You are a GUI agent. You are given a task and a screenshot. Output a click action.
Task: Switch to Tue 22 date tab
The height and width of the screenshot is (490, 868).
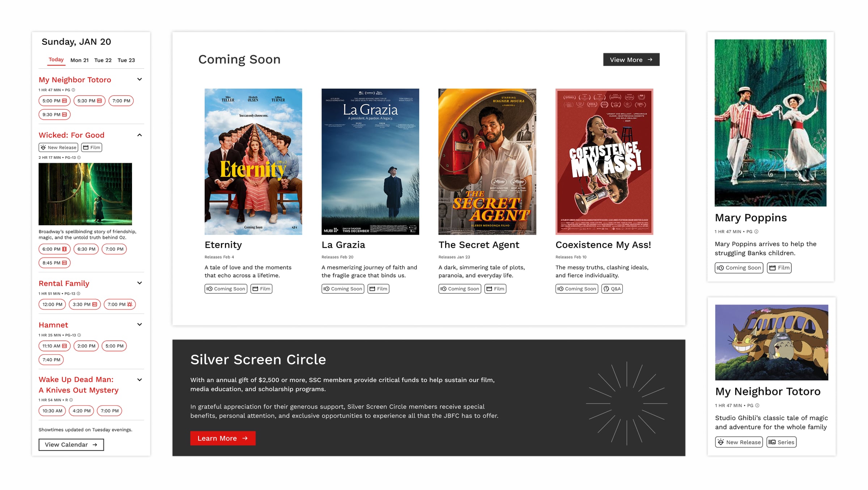[103, 60]
